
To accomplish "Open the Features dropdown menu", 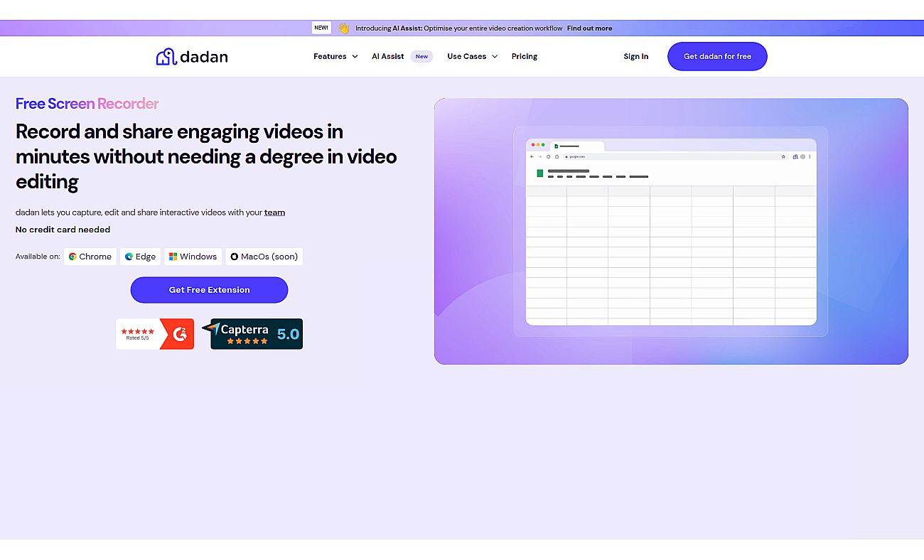I will pos(335,57).
